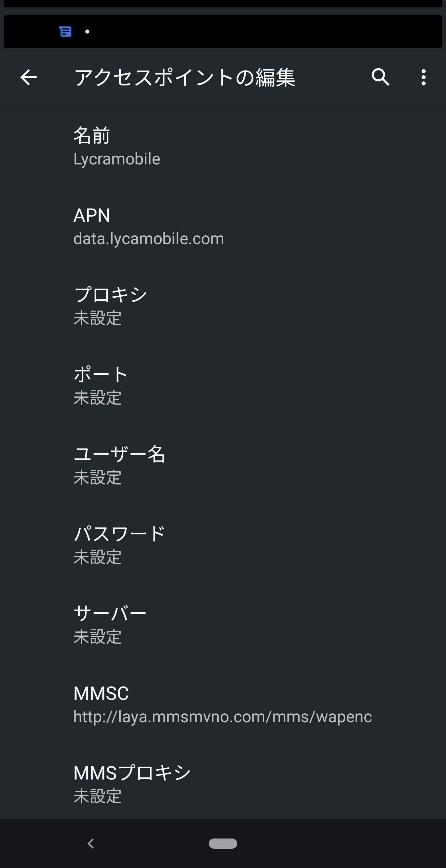446x868 pixels.
Task: Tap 未設定 value under パスワード
Action: pyautogui.click(x=98, y=557)
